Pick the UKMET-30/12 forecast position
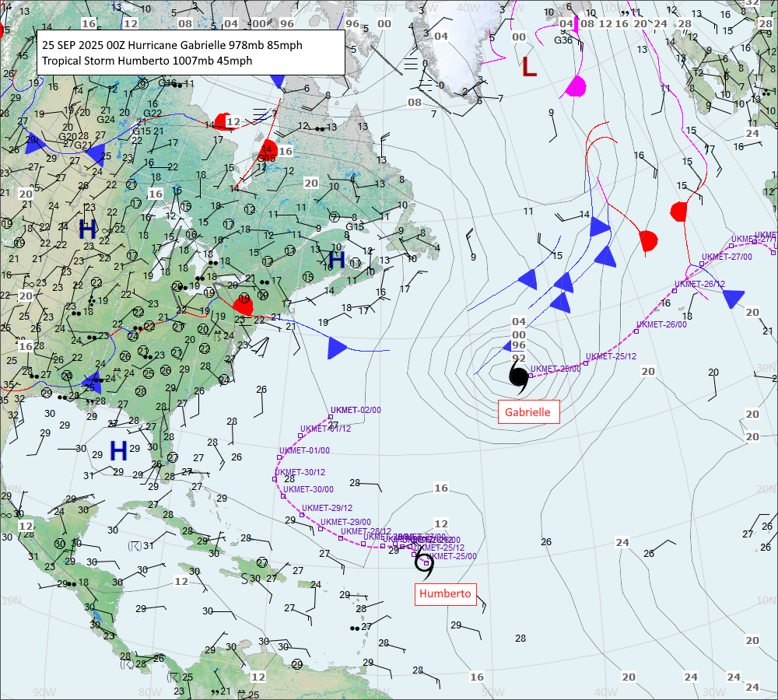 (275, 479)
